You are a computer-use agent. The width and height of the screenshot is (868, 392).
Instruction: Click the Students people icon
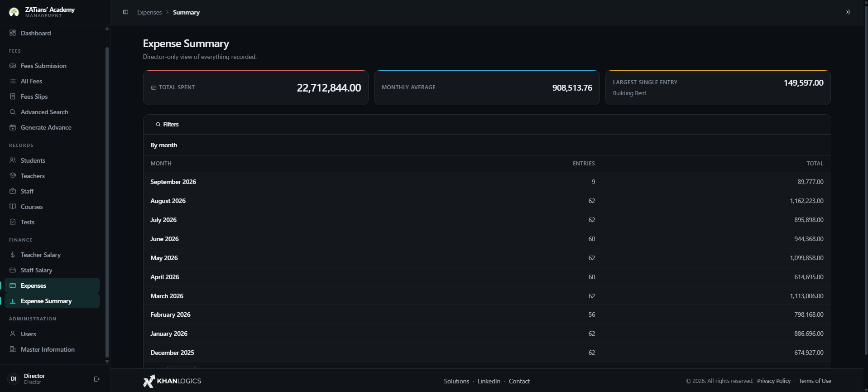coord(13,160)
